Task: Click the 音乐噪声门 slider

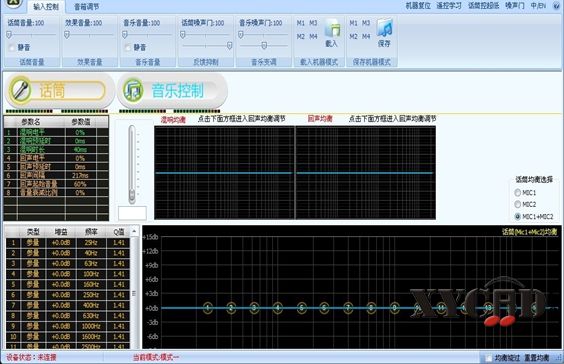Action: coord(264,35)
